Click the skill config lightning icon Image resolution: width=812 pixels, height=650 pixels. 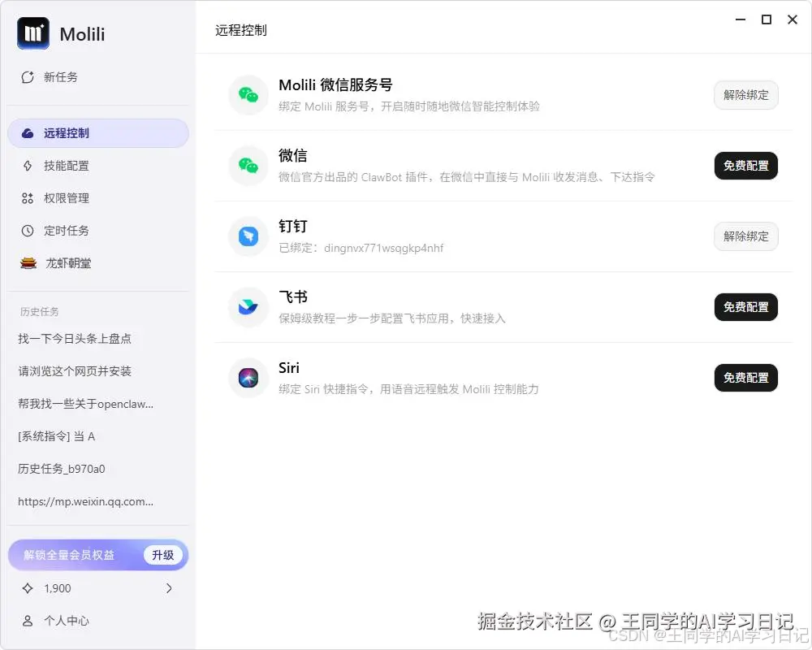[28, 166]
